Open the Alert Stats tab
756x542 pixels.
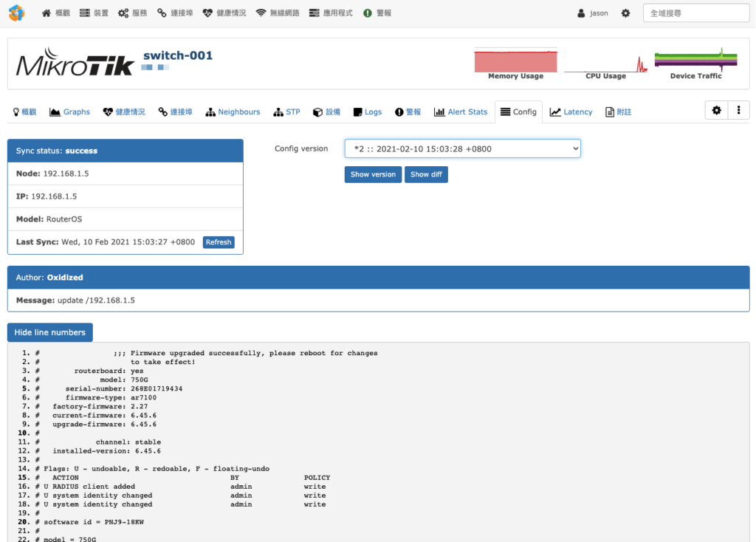[461, 112]
